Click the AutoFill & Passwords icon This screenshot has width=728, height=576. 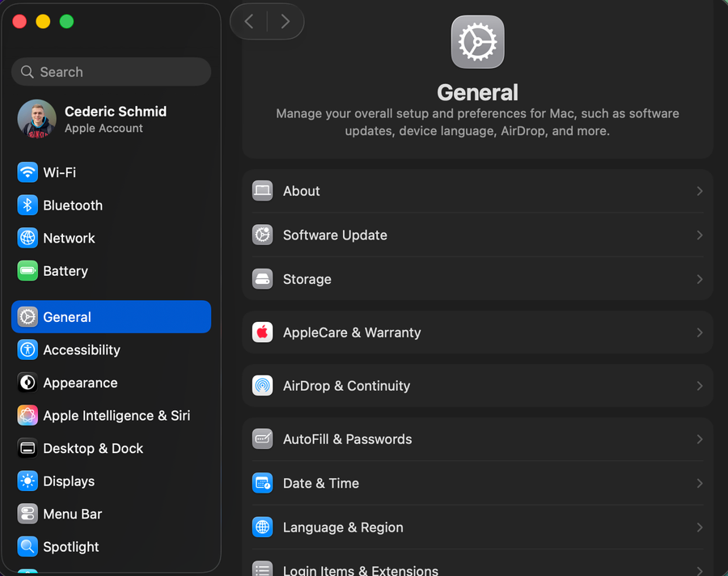tap(262, 439)
